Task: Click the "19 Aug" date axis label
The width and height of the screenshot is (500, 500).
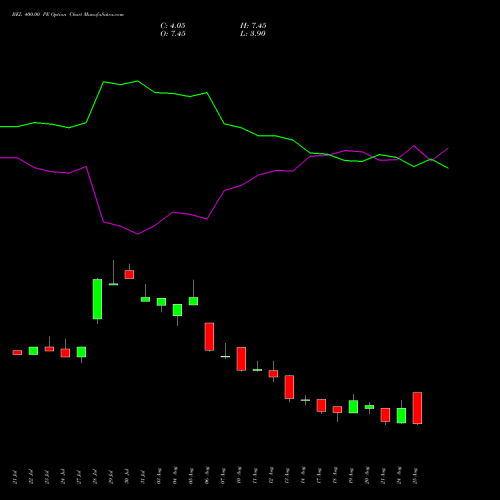Action: click(x=351, y=476)
